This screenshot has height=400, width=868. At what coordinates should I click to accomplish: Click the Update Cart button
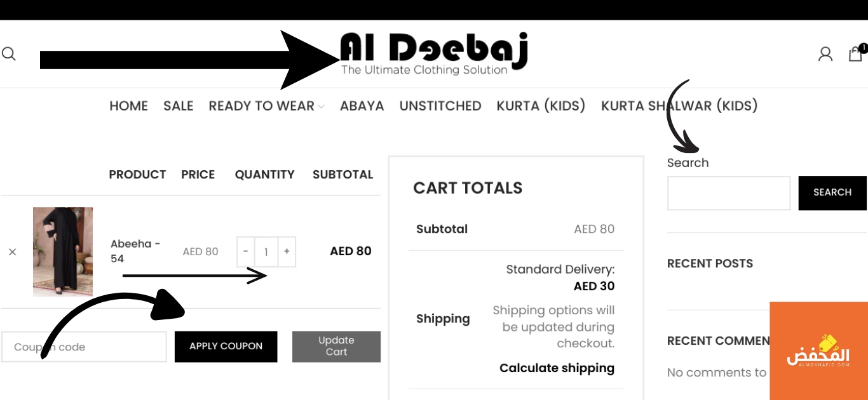pos(336,347)
